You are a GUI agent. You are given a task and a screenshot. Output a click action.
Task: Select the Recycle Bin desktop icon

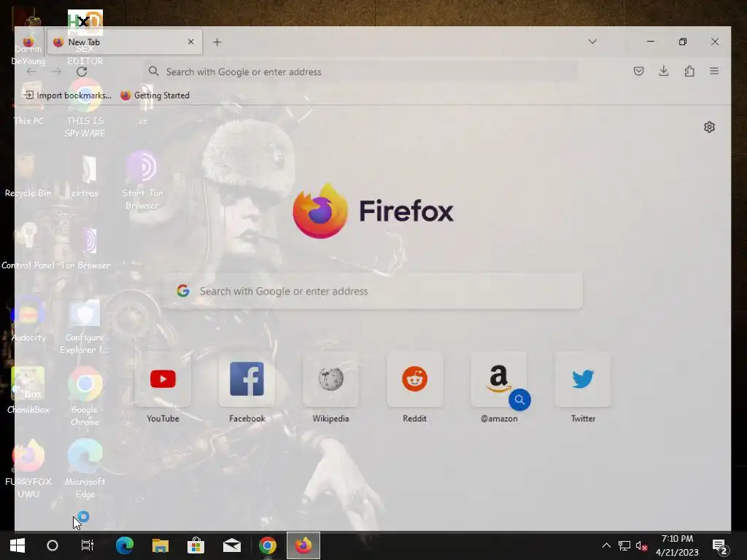[x=28, y=175]
